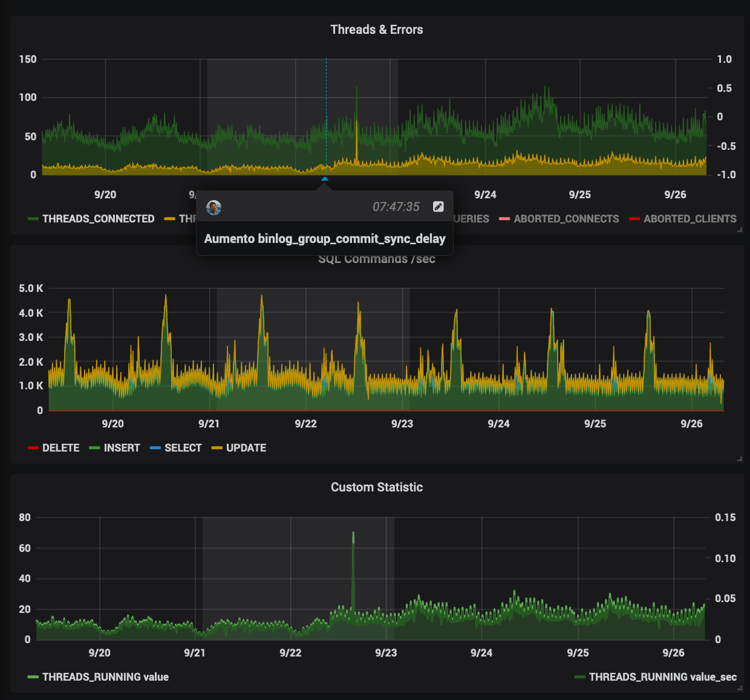Click the annotation author avatar

point(214,207)
